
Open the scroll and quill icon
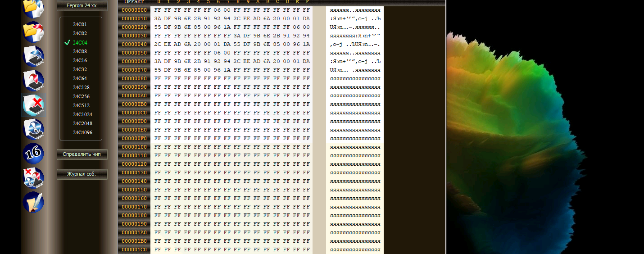33,202
